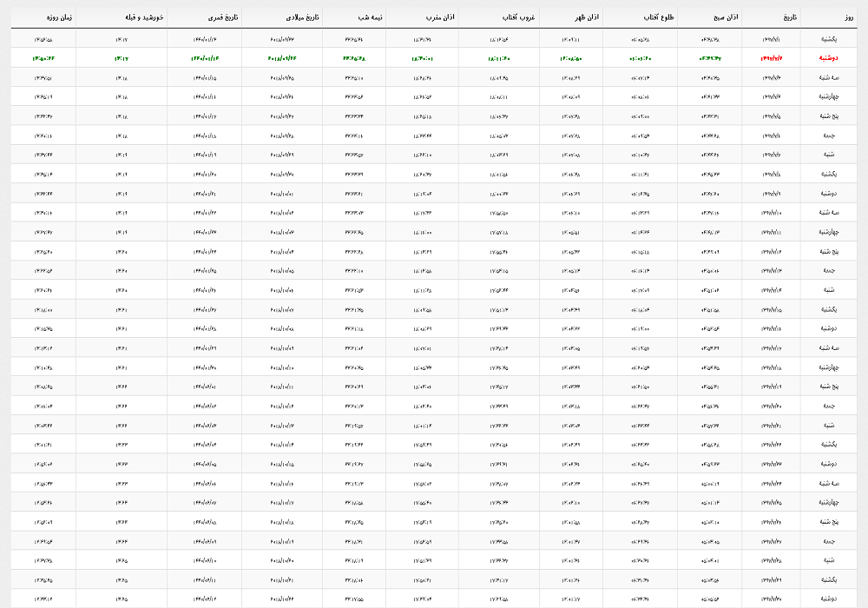Select green اذان مغرب time in highlighted row
The image size is (868, 608).
tap(423, 58)
